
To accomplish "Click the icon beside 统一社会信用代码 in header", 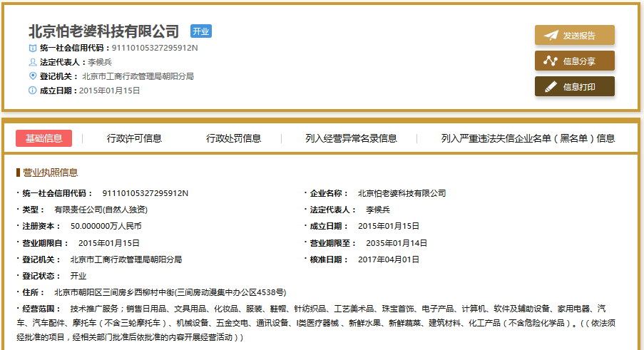I will (32, 48).
